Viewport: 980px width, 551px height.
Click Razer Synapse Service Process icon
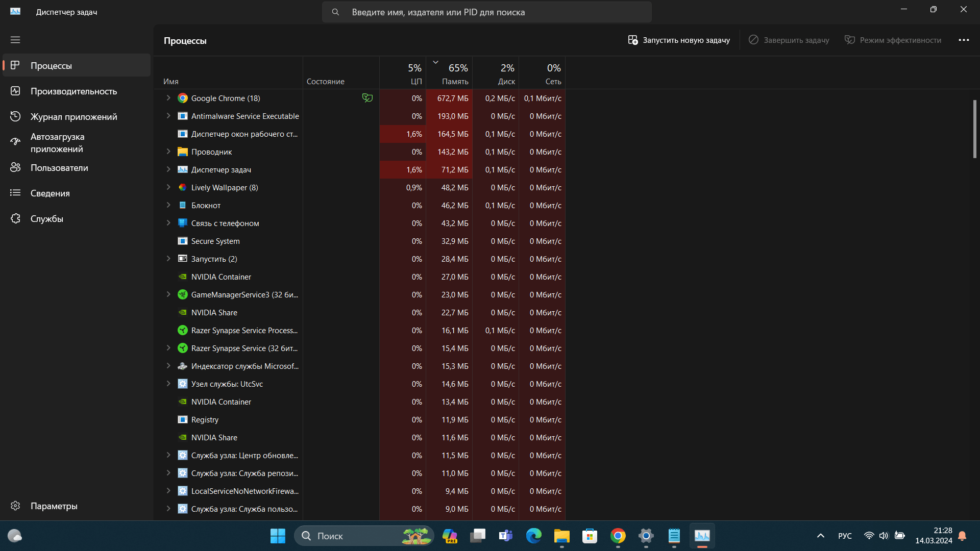point(183,330)
